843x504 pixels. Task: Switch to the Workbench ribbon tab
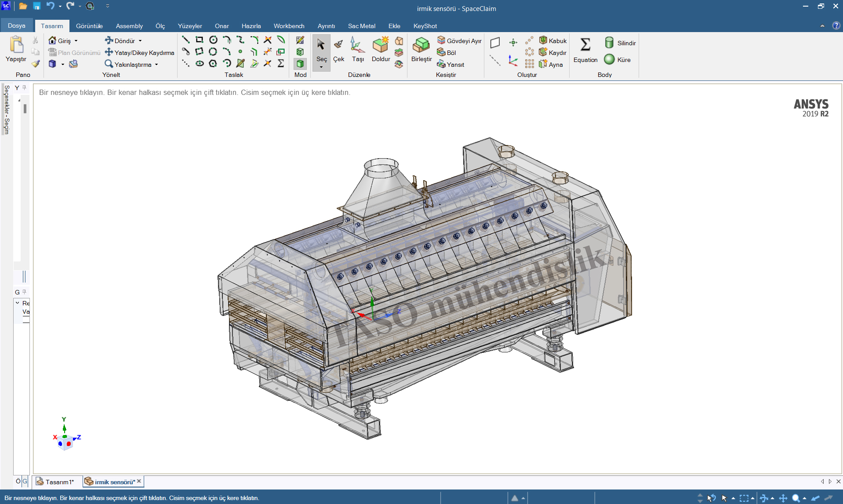point(289,26)
